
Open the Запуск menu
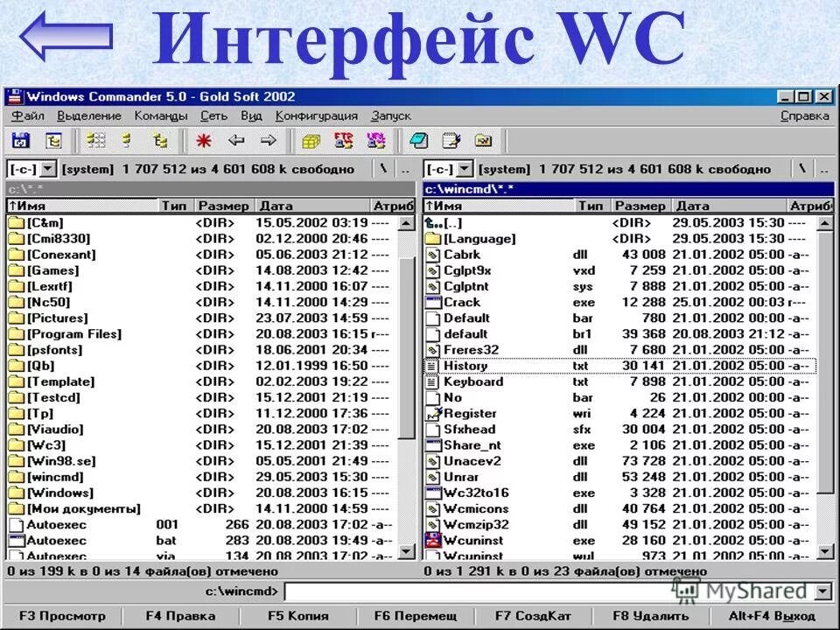(391, 115)
